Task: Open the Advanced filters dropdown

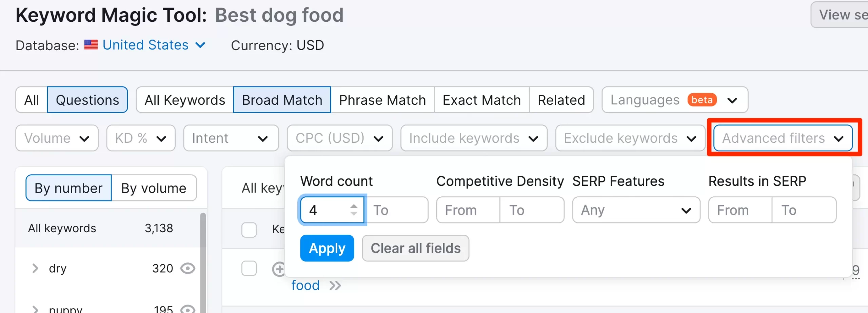Action: tap(783, 138)
